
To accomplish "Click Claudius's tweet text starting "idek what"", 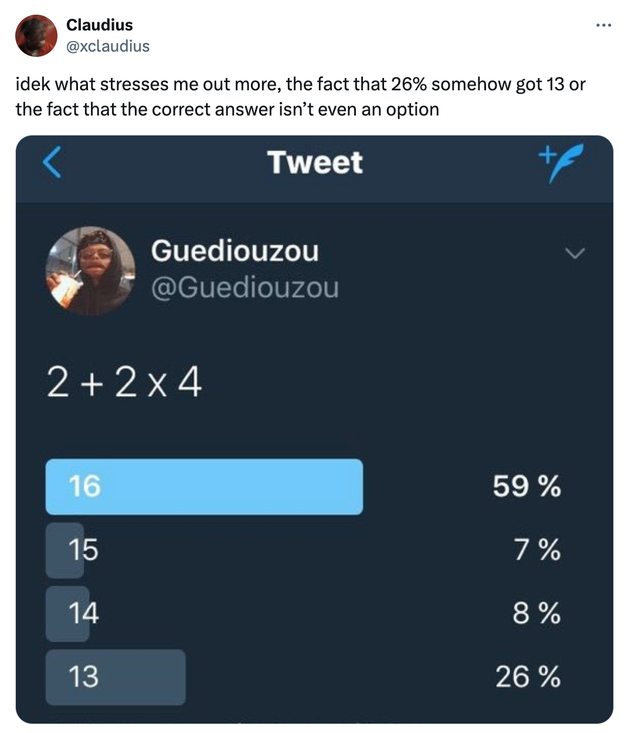I will click(x=300, y=96).
